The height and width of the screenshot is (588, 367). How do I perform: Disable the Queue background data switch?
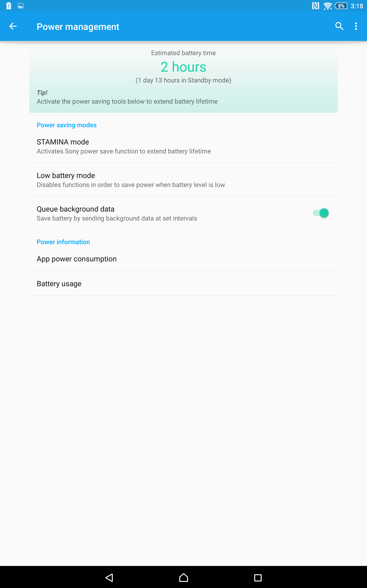point(321,213)
